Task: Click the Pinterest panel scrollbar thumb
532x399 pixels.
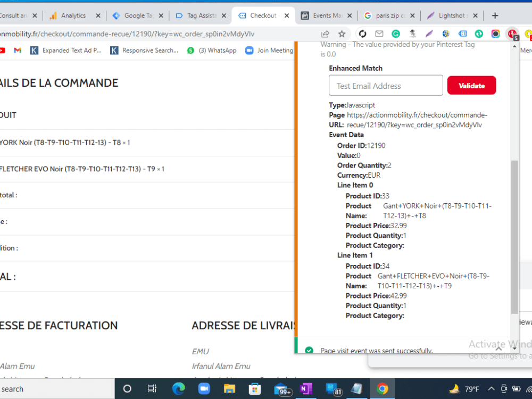Action: click(514, 237)
